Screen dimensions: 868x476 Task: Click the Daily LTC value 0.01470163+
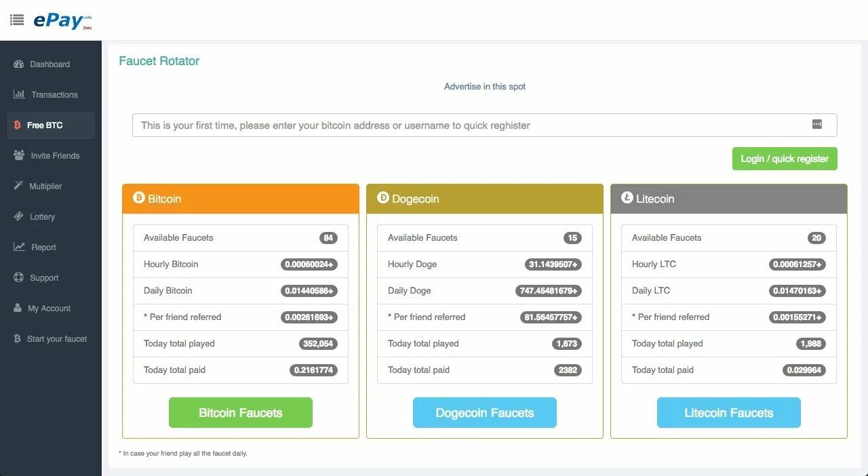tap(797, 291)
